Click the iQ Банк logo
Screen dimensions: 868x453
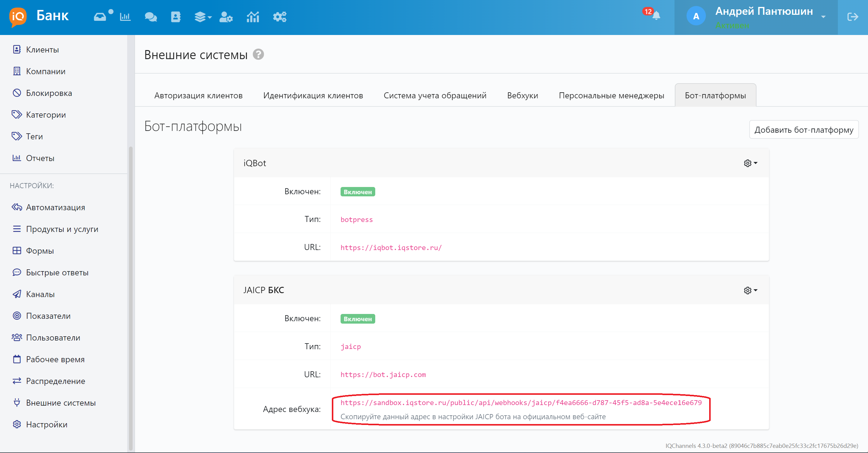39,17
